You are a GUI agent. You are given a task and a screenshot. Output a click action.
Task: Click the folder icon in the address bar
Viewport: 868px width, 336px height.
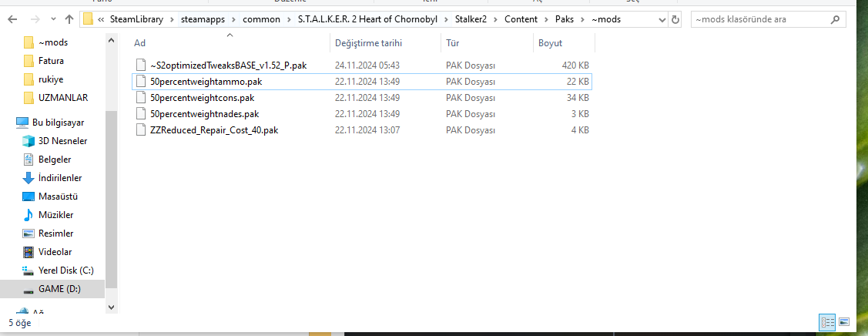pos(88,19)
